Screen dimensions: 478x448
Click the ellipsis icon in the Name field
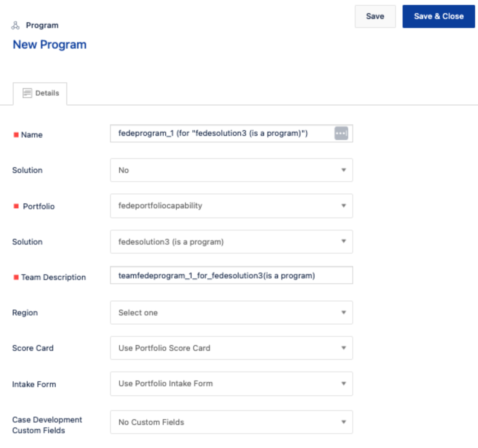341,133
